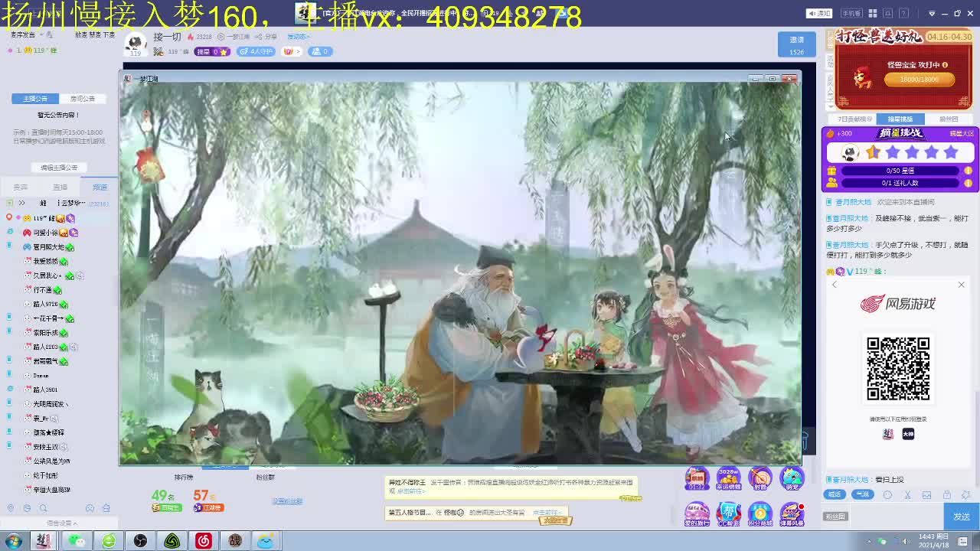The height and width of the screenshot is (551, 980).
Task: Open the grid apps icon in title bar
Action: [872, 13]
